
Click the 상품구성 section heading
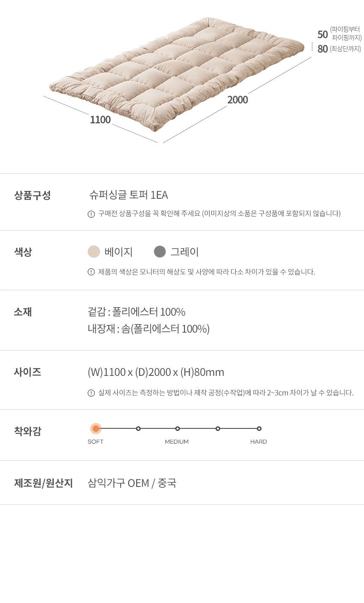coord(33,195)
